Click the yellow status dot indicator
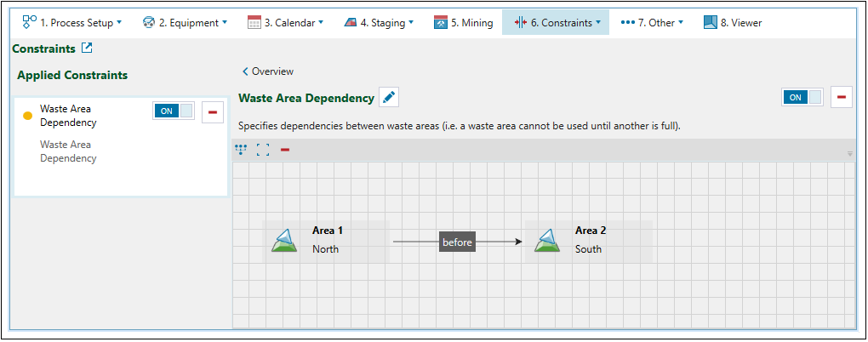 coord(28,117)
